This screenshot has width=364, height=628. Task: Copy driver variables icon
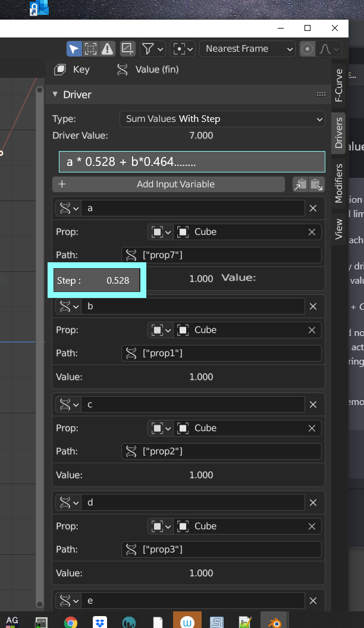(300, 184)
